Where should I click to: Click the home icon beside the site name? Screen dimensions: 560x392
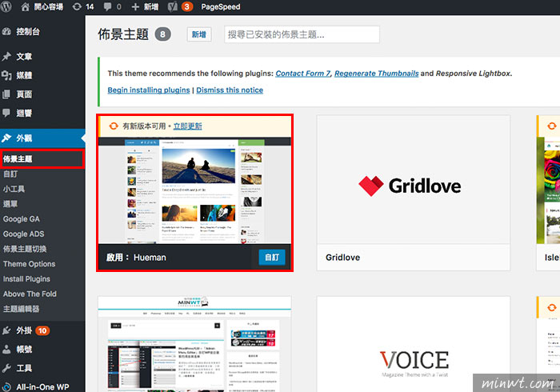tap(26, 6)
